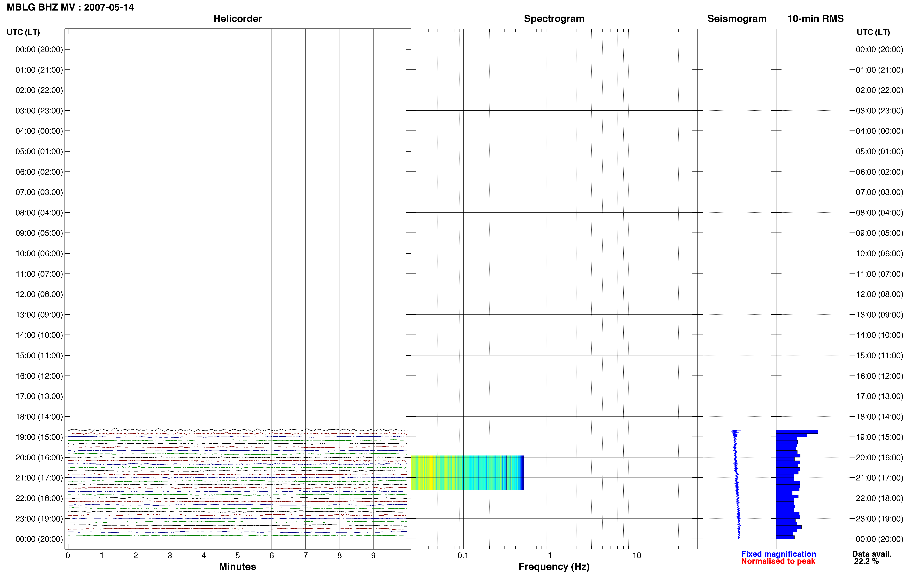Click the colored spectrogram block at 20:00–21:30
This screenshot has width=924, height=578.
pyautogui.click(x=467, y=473)
